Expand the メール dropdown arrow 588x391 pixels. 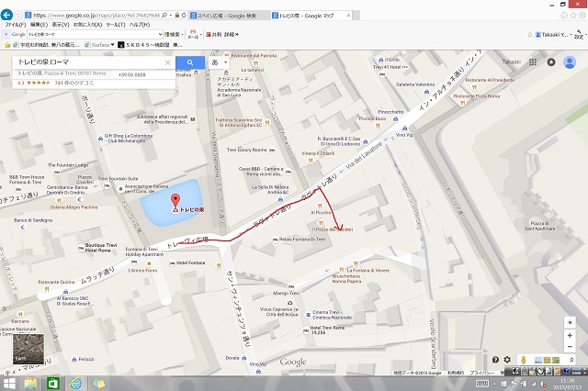coord(201,35)
